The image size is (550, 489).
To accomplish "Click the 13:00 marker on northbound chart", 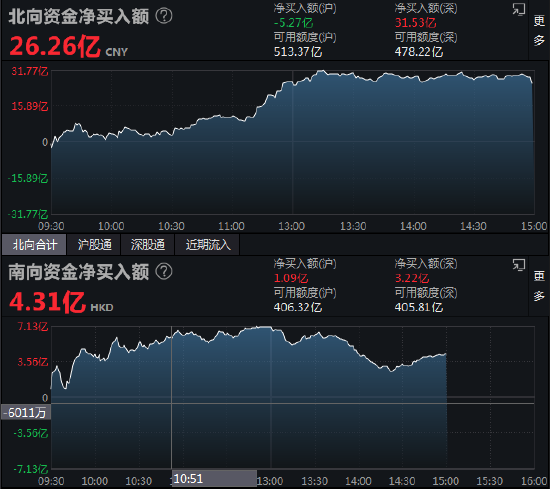I will click(291, 226).
